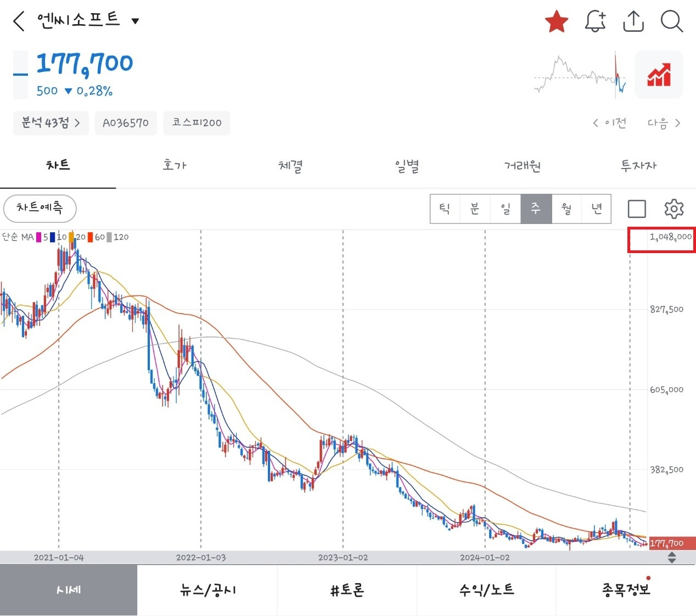The height and width of the screenshot is (616, 696).
Task: Add a price alert with the bell icon
Action: [595, 22]
